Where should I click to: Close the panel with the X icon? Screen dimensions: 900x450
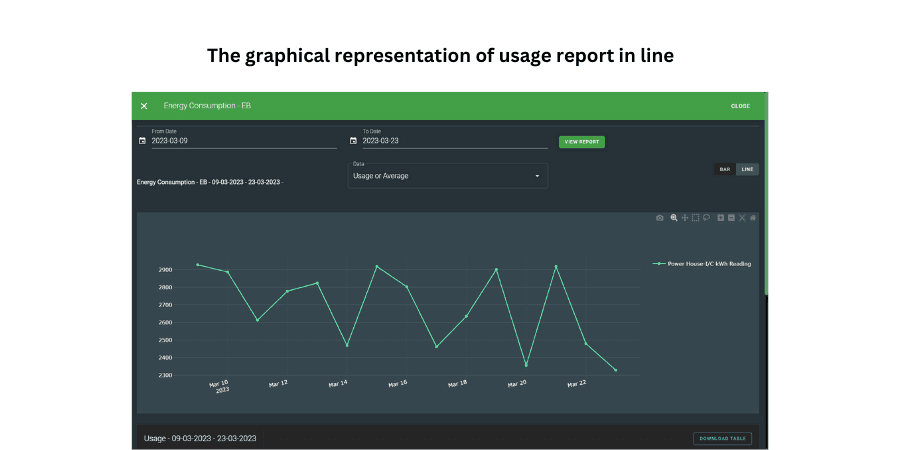tap(144, 106)
